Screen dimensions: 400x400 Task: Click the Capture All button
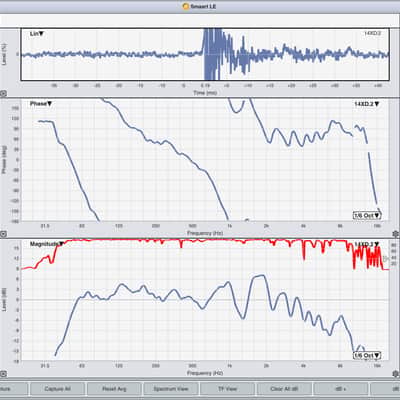pos(57,389)
